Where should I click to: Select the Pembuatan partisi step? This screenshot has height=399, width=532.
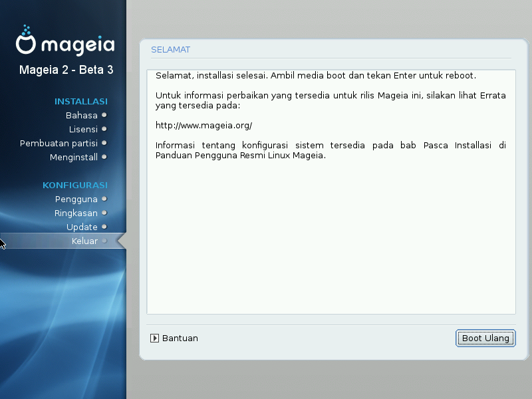click(x=59, y=143)
